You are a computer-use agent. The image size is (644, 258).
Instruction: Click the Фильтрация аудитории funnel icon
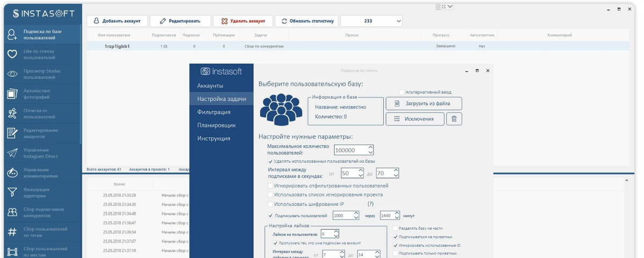(12, 193)
